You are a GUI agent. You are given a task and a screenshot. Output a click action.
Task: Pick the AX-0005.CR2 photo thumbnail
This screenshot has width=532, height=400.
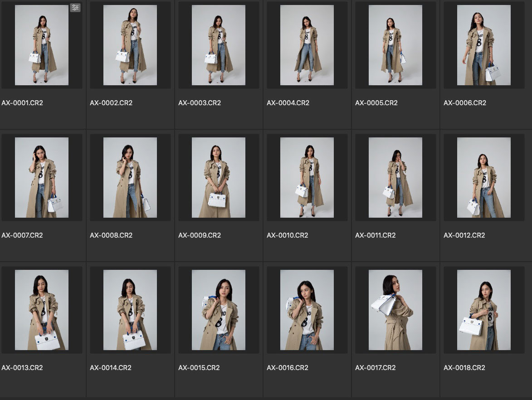point(395,45)
